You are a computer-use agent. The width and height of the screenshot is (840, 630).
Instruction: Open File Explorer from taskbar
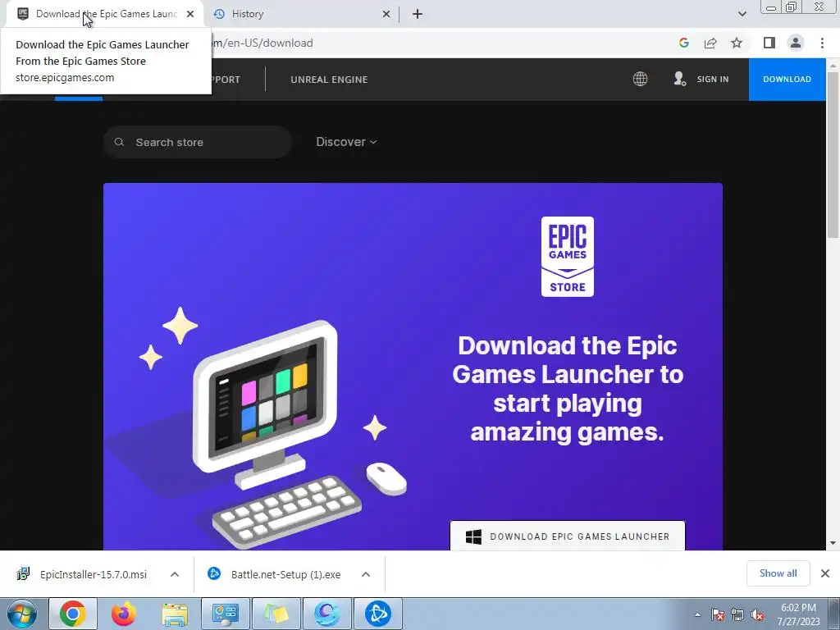click(x=175, y=614)
